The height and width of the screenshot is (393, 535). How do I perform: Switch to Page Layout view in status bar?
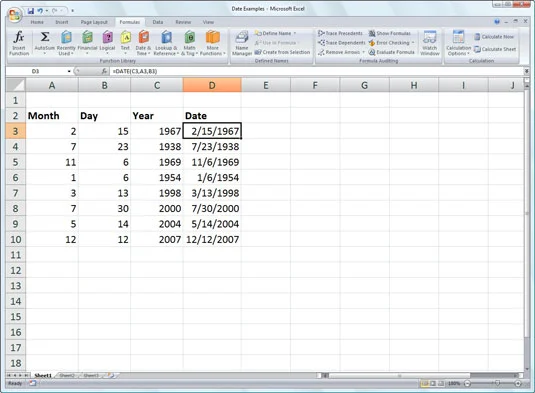click(433, 383)
